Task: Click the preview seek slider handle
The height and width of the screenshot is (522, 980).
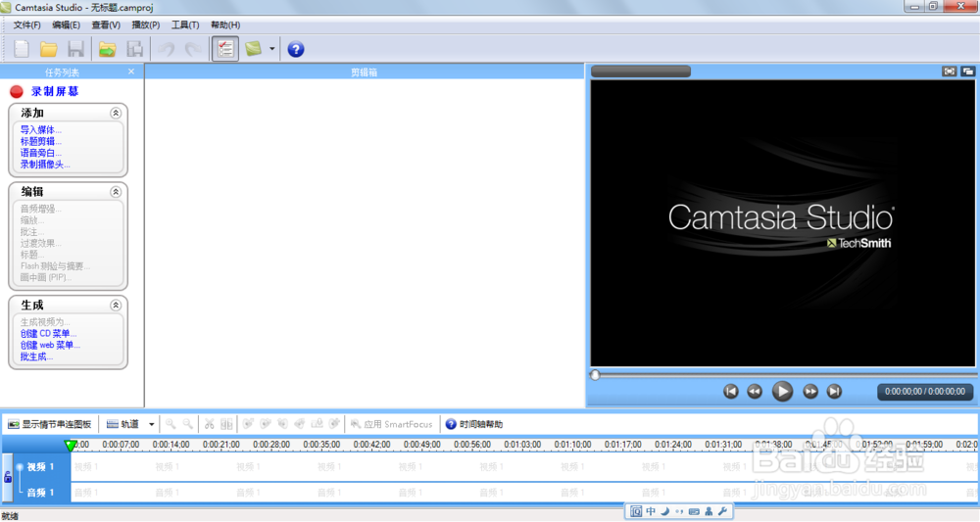Action: (x=595, y=375)
